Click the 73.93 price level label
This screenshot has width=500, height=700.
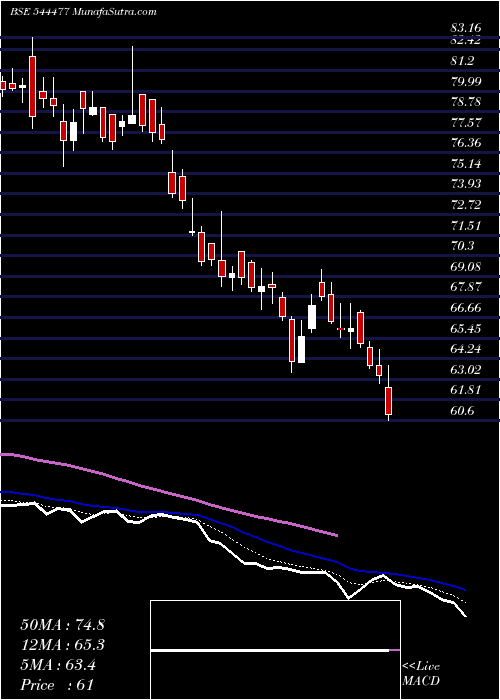tap(466, 184)
